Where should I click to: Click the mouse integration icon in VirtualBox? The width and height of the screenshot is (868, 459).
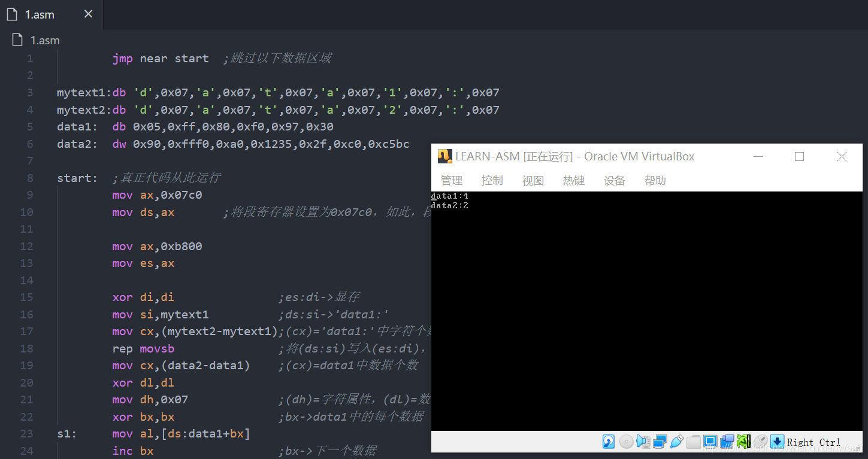[x=761, y=442]
